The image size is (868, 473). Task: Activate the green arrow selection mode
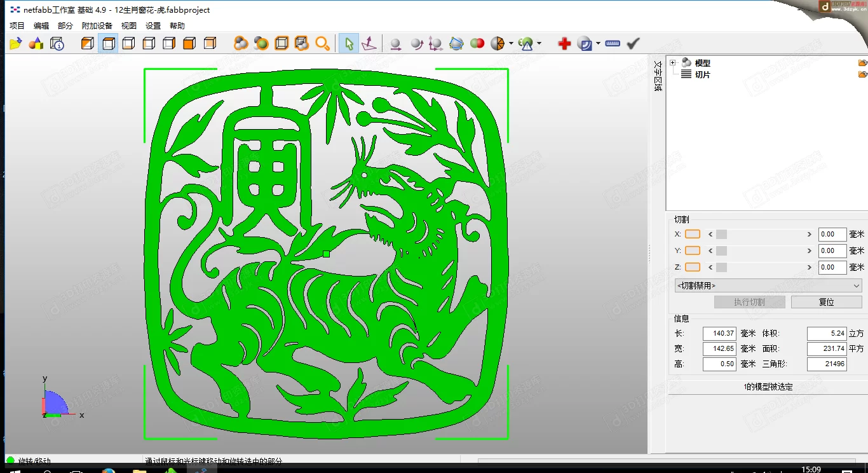tap(348, 43)
